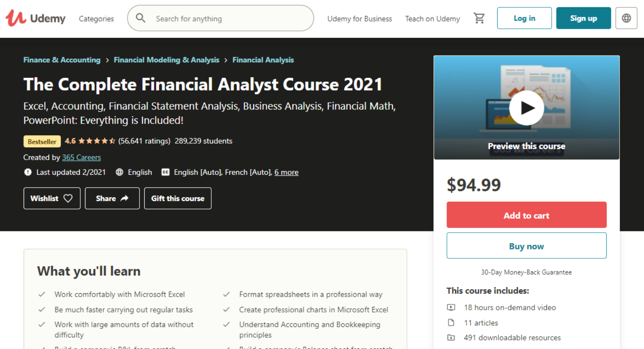The image size is (644, 349).
Task: Open Teach on Udemy menu
Action: (x=432, y=19)
